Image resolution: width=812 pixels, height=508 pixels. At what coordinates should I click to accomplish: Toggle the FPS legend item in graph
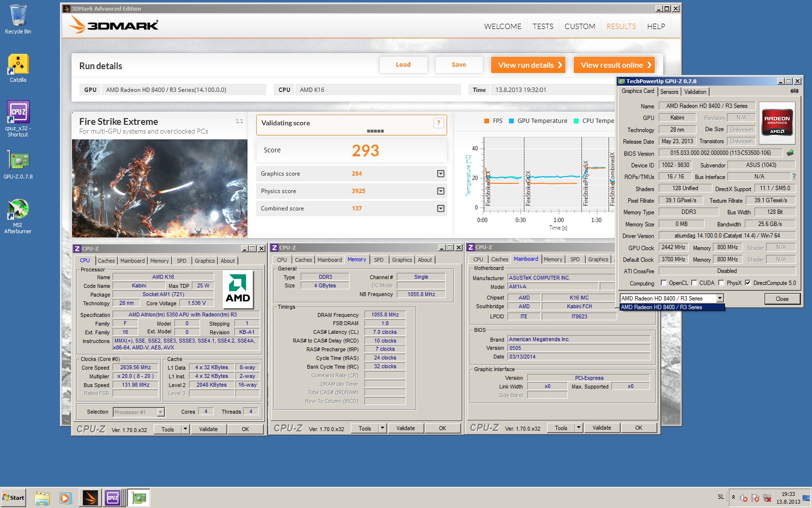click(493, 121)
